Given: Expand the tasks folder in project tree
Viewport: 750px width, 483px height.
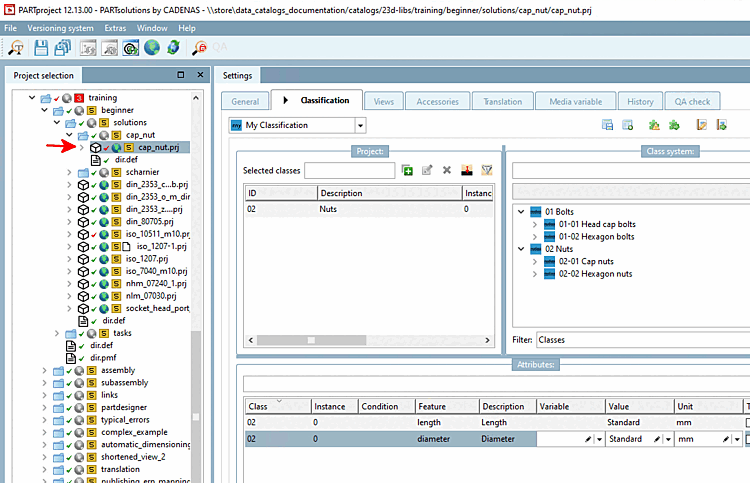Looking at the screenshot, I should pos(56,333).
